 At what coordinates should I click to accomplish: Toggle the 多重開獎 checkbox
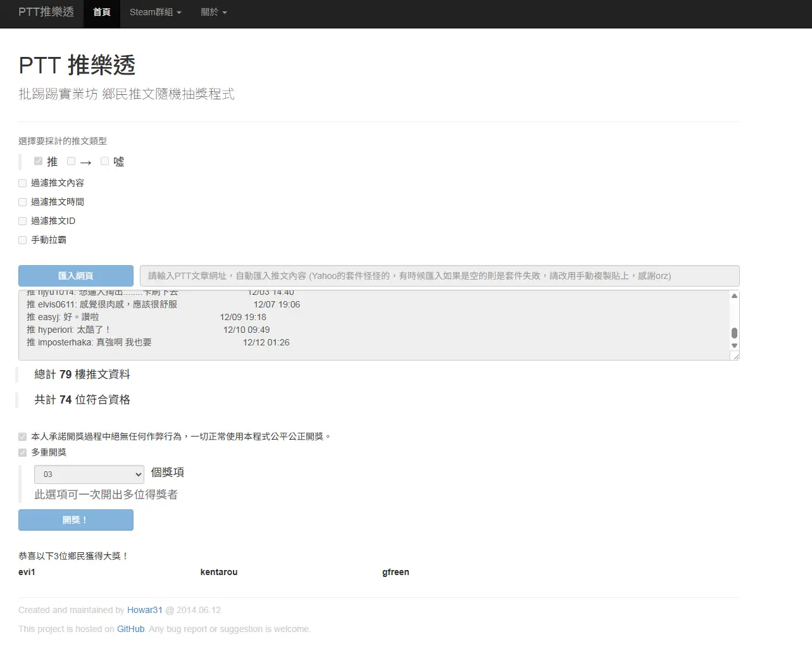[23, 453]
